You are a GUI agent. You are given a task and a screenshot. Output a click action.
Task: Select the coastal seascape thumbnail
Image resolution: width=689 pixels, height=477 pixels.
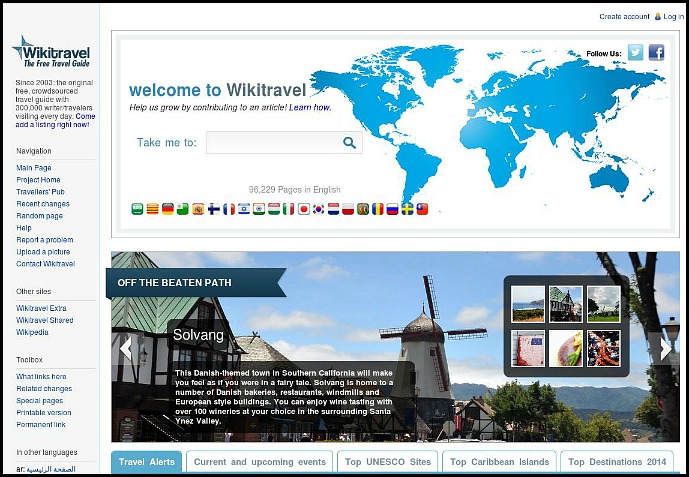tap(528, 304)
